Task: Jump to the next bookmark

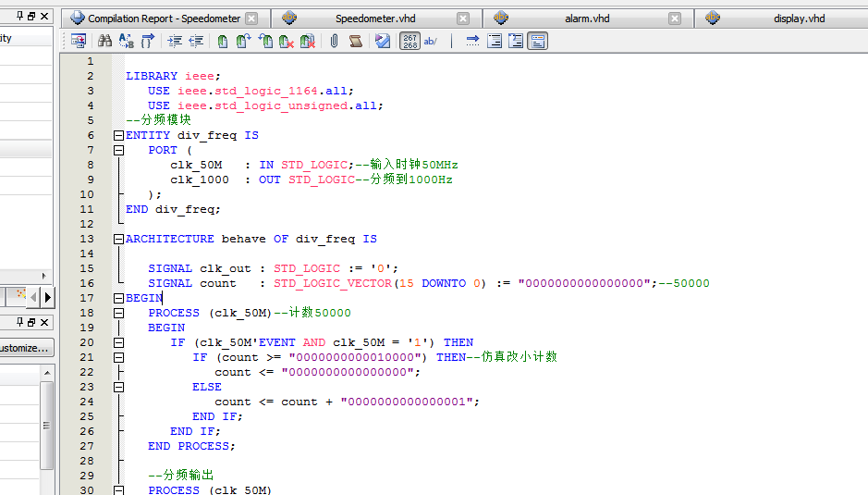Action: [244, 41]
